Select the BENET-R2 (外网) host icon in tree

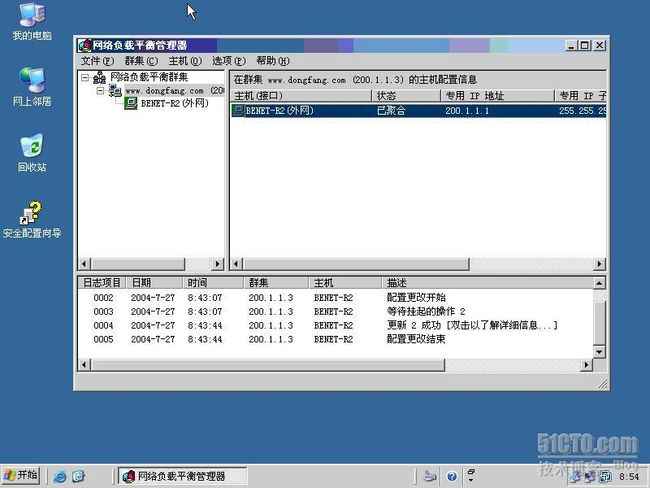pos(131,103)
